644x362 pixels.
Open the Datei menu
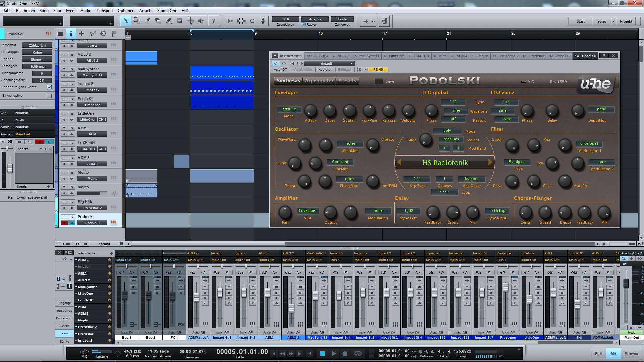[7, 10]
